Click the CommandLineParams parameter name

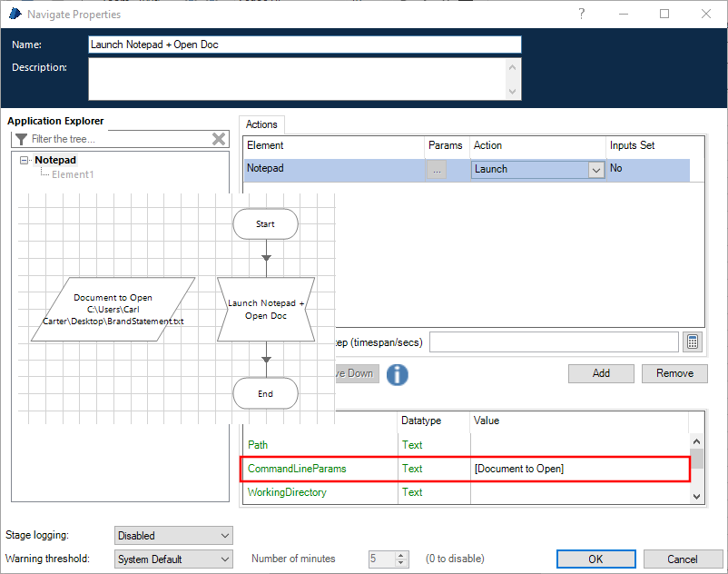[297, 469]
